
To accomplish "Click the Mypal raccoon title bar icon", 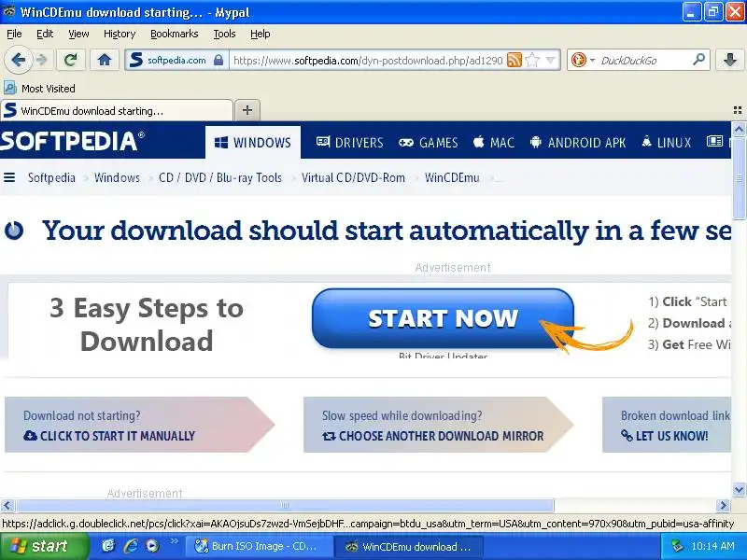I will (9, 12).
